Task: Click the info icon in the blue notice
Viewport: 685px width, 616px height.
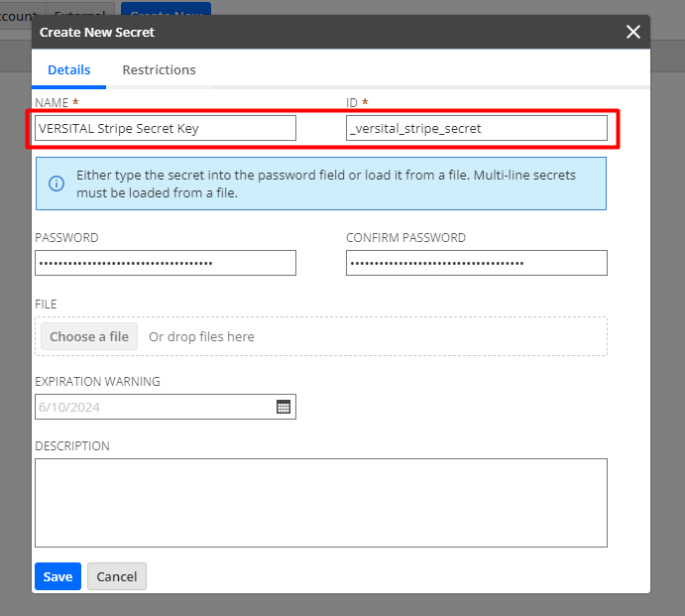Action: click(57, 184)
